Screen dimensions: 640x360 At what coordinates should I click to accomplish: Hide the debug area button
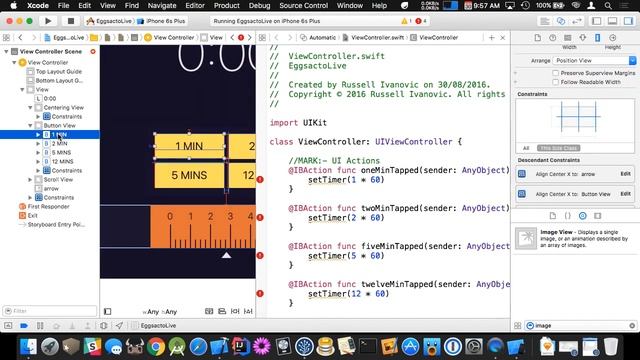click(x=8, y=325)
